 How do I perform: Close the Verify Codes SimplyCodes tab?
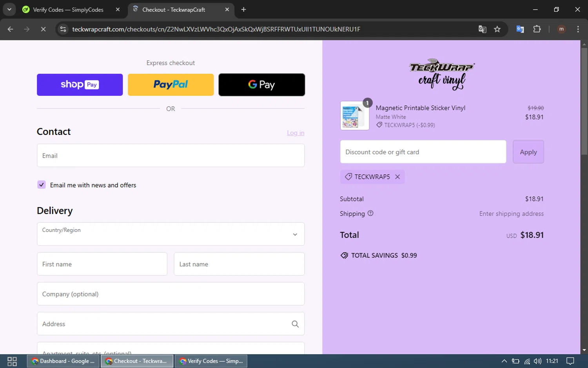(118, 9)
